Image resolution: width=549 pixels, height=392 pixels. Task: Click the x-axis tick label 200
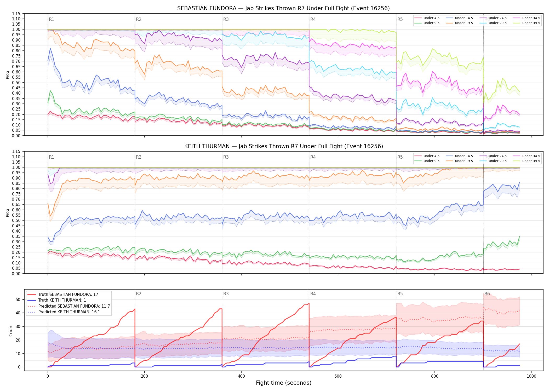pyautogui.click(x=144, y=376)
